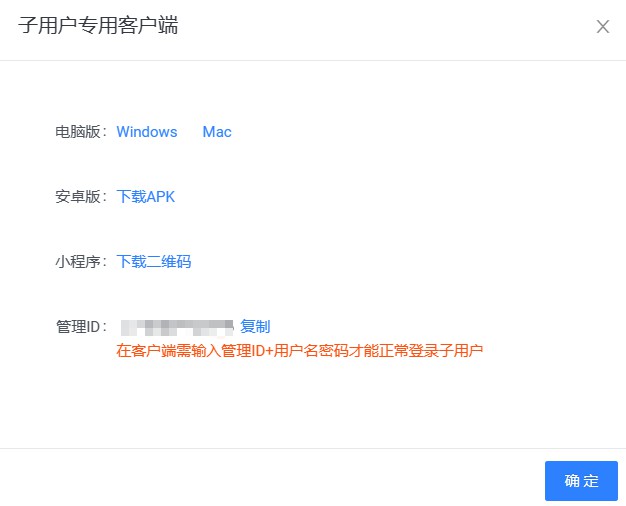626x506 pixels.
Task: Confirm and dismiss with the blue button
Action: pos(581,481)
